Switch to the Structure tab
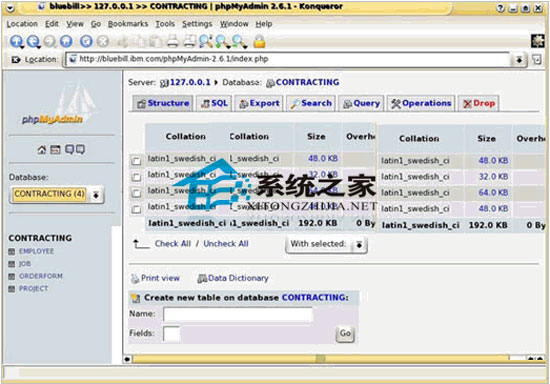Screen dimensions: 550x384 (x=163, y=103)
